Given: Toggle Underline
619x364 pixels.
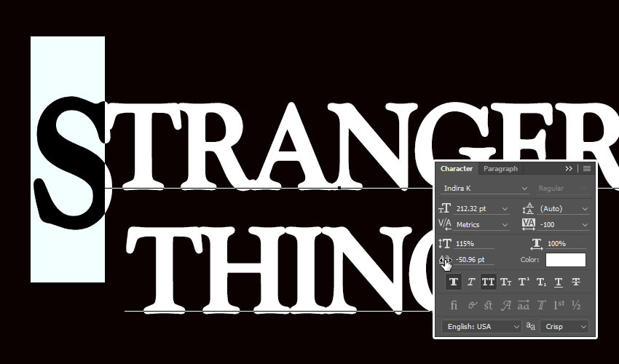Looking at the screenshot, I should tap(559, 282).
